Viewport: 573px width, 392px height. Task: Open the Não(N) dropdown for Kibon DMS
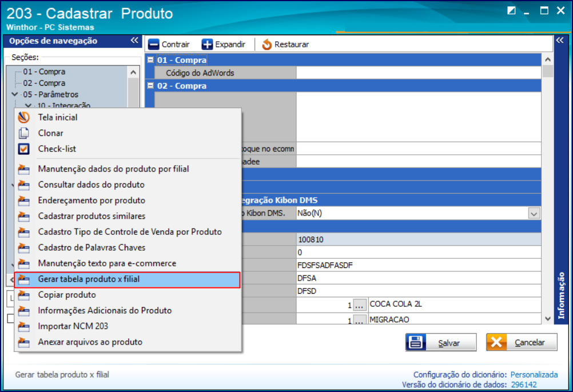point(534,214)
